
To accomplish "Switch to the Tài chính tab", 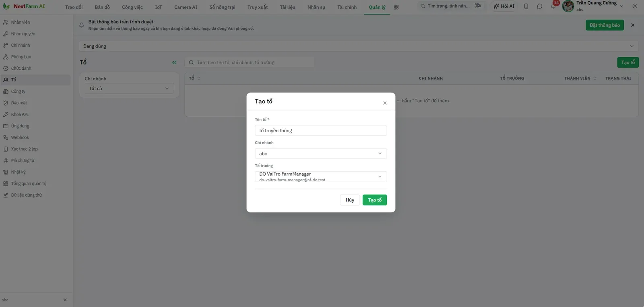I will pos(347,7).
